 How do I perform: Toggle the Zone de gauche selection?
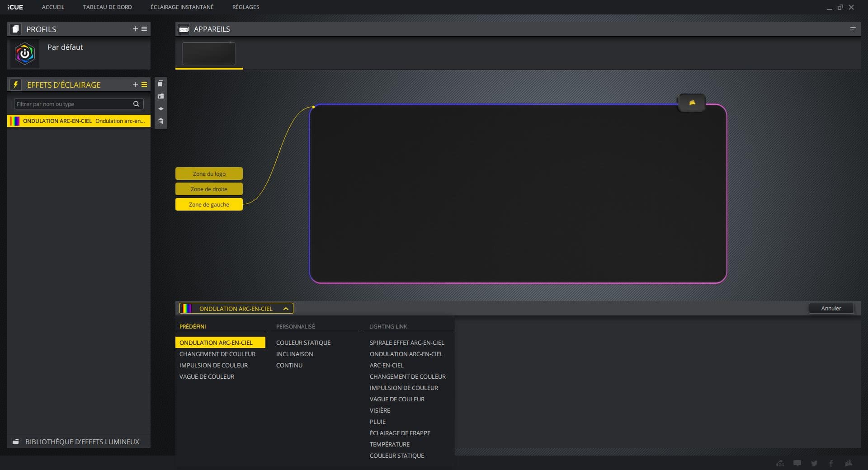pos(209,204)
